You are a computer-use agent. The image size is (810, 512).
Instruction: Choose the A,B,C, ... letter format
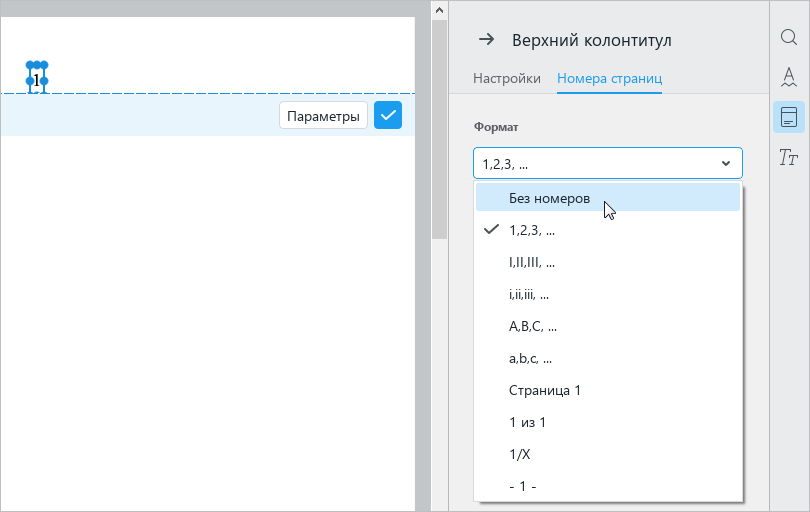(532, 326)
